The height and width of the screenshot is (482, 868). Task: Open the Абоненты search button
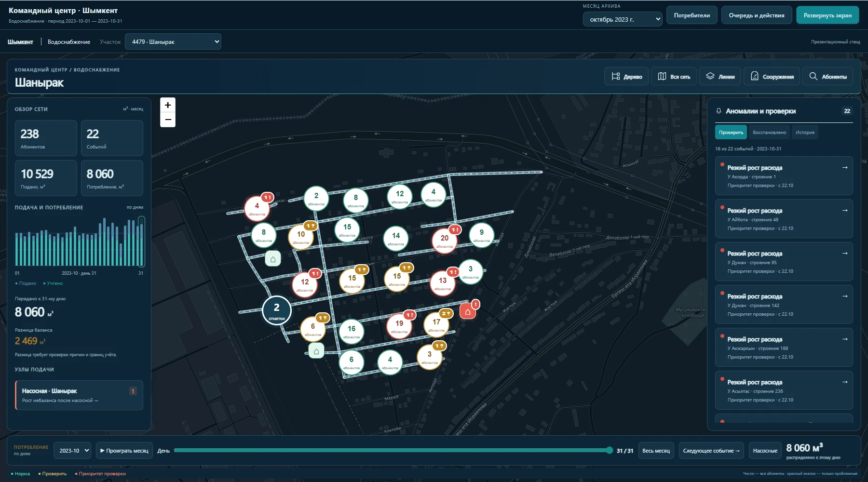tap(828, 77)
